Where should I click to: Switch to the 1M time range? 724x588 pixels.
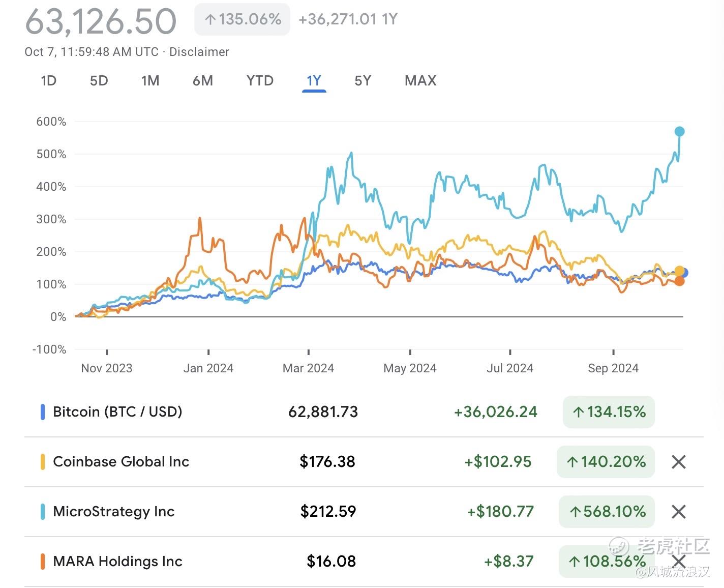point(150,81)
